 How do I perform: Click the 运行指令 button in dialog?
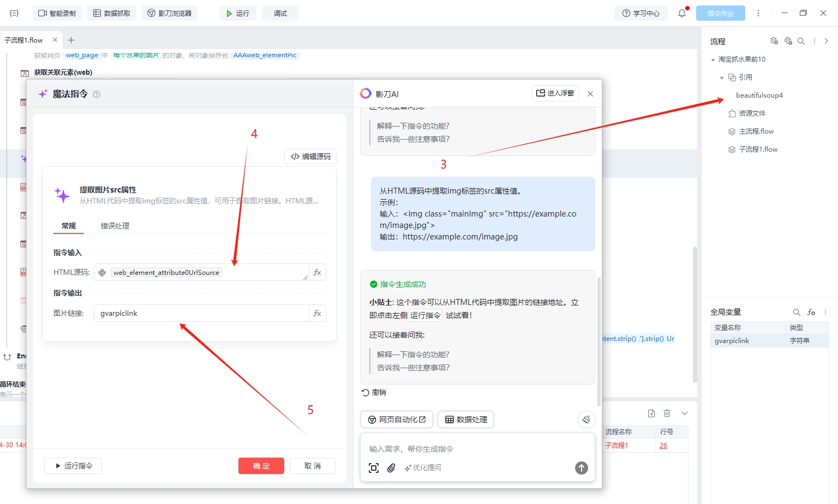(73, 466)
